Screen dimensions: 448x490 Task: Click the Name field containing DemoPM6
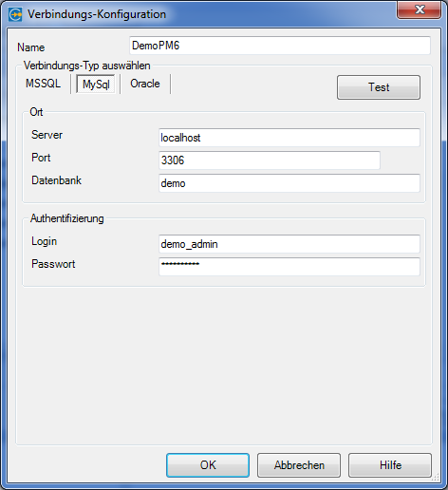280,46
